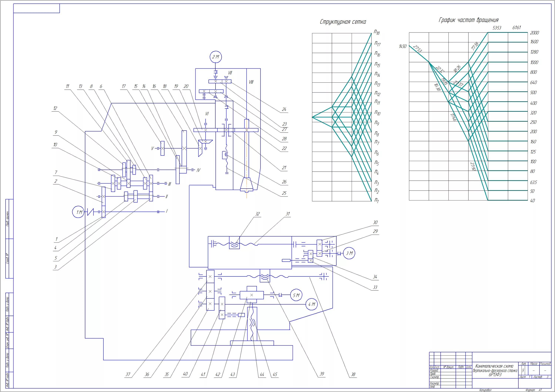The image size is (555, 392).
Task: Click the 2000 speed value label
Action: tap(534, 33)
